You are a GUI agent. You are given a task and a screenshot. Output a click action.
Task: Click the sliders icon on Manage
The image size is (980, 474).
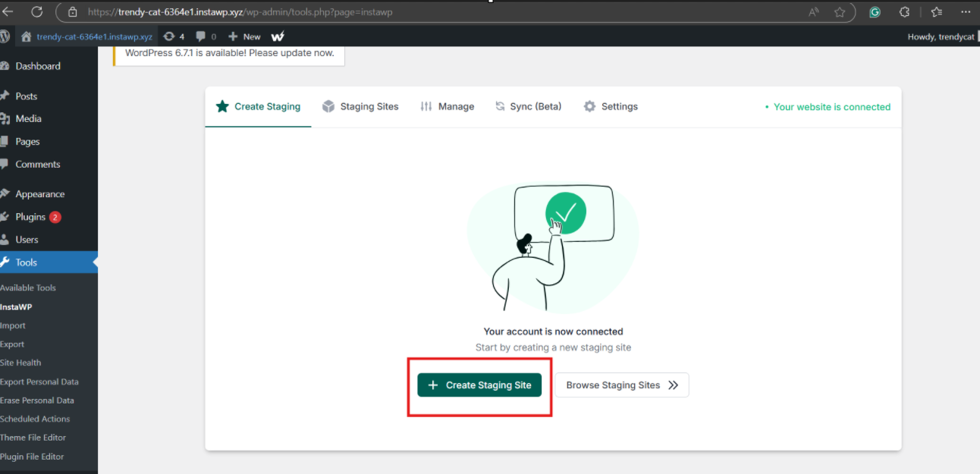point(426,106)
